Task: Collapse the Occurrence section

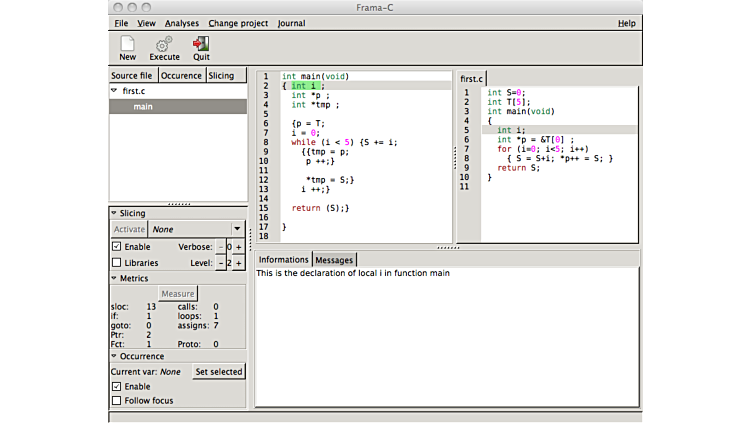Action: [x=114, y=356]
